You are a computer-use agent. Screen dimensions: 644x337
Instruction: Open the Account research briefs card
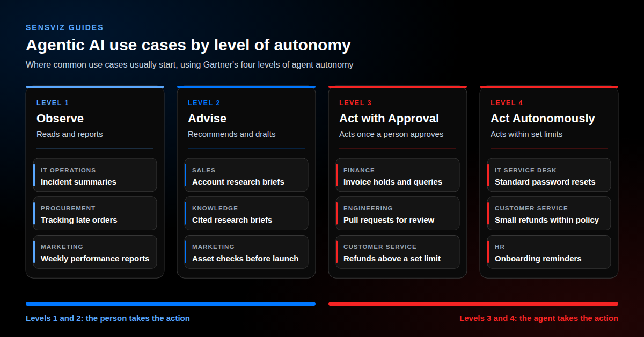coord(246,175)
